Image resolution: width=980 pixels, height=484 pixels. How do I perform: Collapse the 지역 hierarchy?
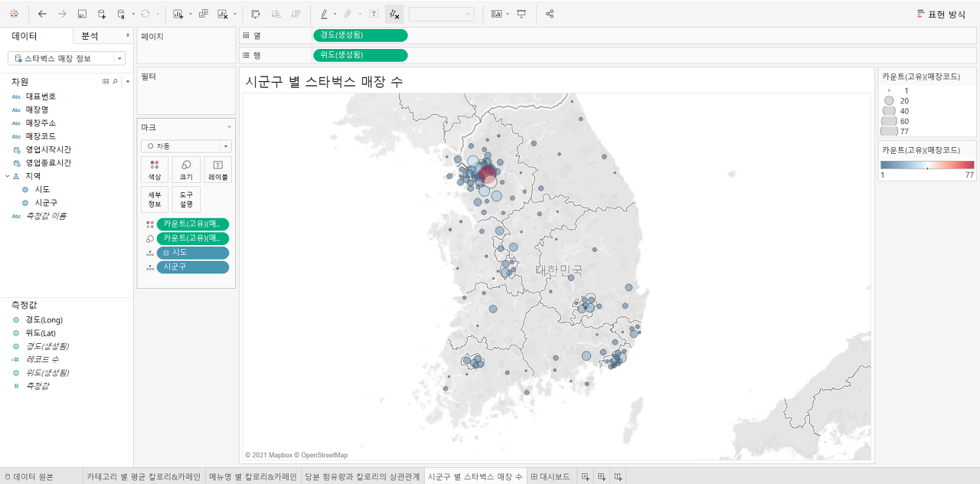[x=7, y=176]
